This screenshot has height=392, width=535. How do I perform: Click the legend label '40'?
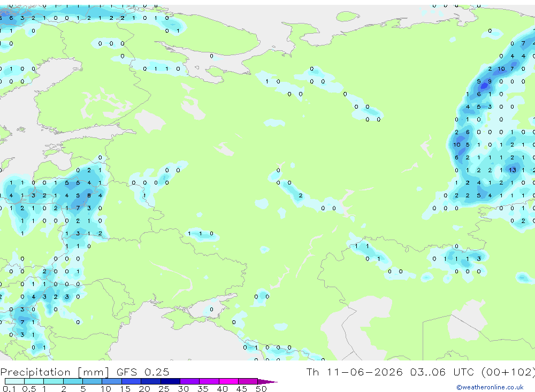pyautogui.click(x=223, y=389)
